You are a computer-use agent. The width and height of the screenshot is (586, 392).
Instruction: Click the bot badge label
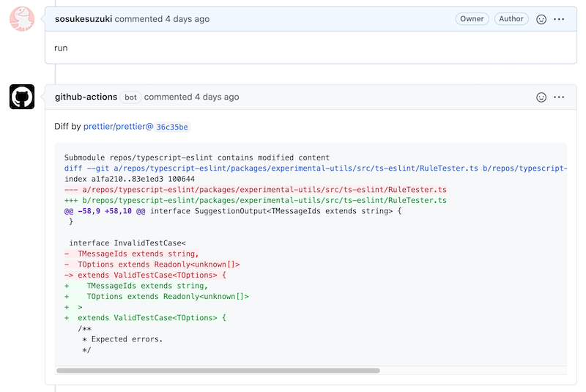click(131, 97)
